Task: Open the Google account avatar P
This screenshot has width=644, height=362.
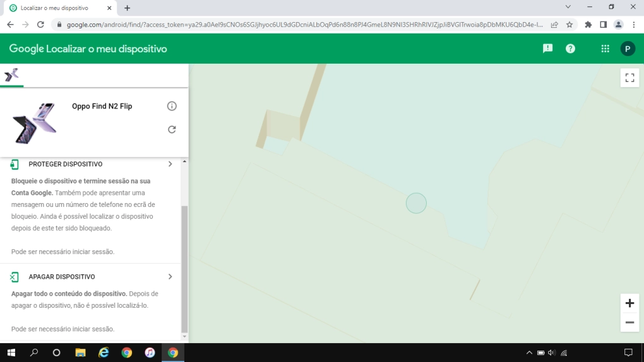Action: (x=627, y=49)
